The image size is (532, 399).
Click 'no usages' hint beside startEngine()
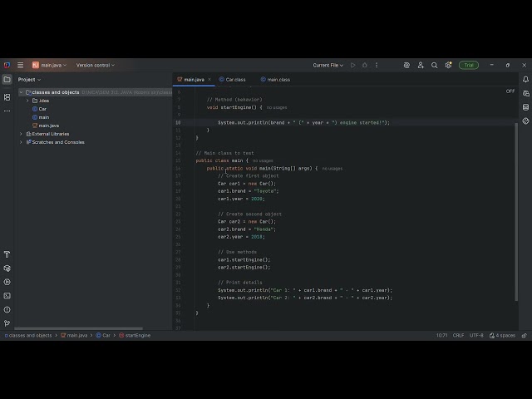(x=277, y=107)
